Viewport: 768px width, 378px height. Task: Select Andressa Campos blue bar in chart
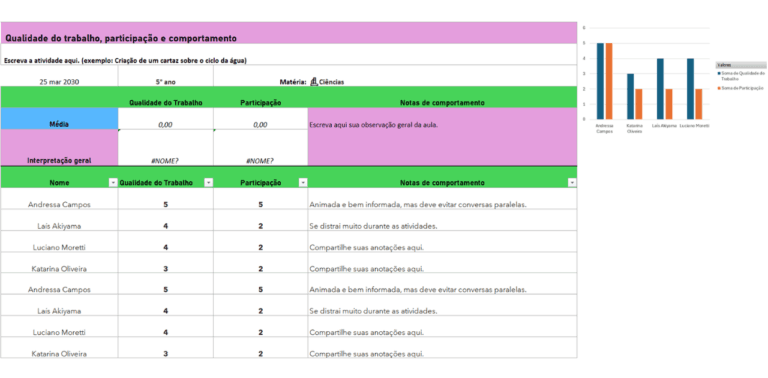[600, 81]
